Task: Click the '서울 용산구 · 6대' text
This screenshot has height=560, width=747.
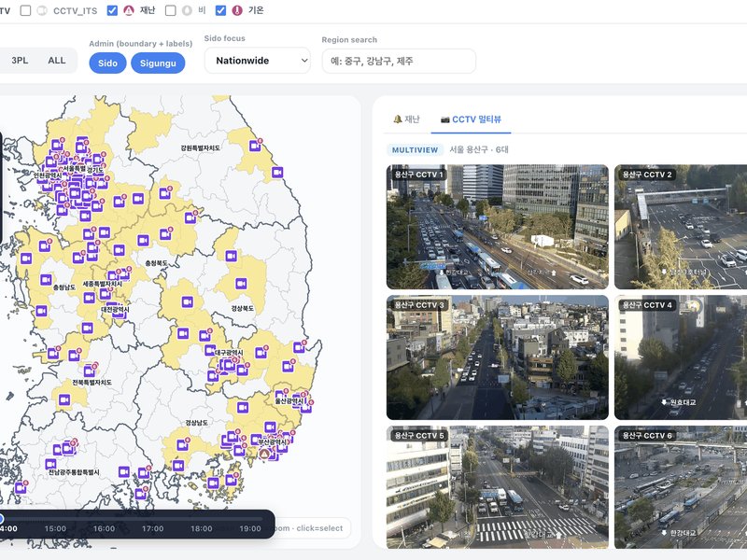Action: pyautogui.click(x=479, y=149)
